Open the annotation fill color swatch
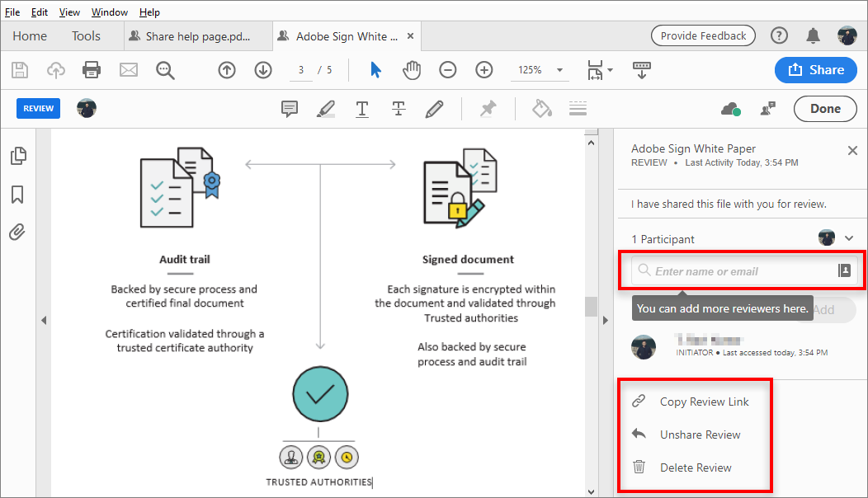Image resolution: width=868 pixels, height=498 pixels. point(541,108)
